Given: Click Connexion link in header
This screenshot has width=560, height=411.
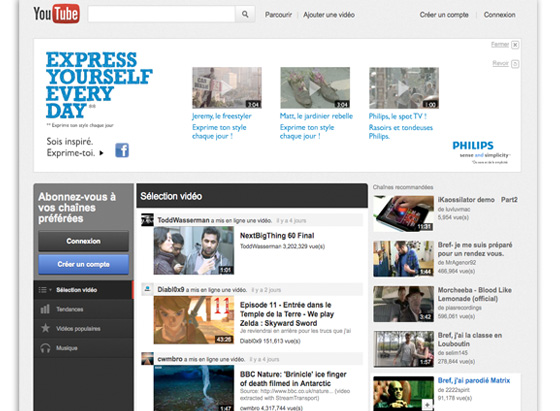Looking at the screenshot, I should (499, 15).
